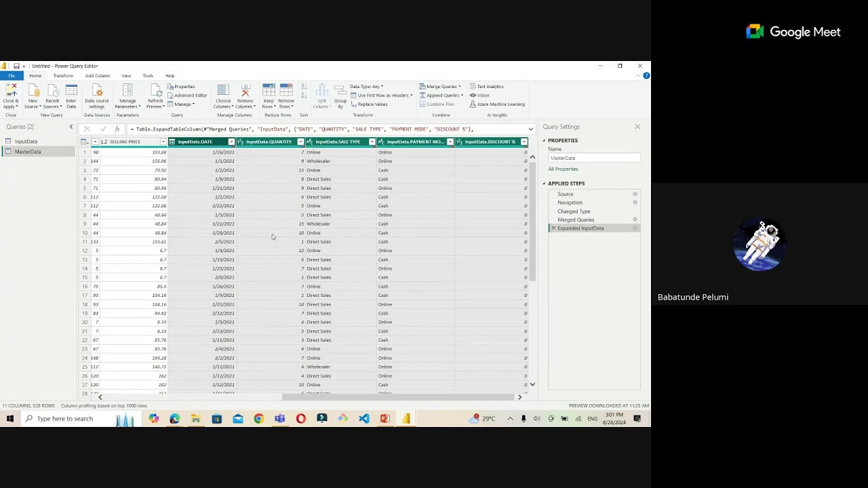Screen dimensions: 868x488
Task: Select the Source applied step
Action: [x=565, y=194]
